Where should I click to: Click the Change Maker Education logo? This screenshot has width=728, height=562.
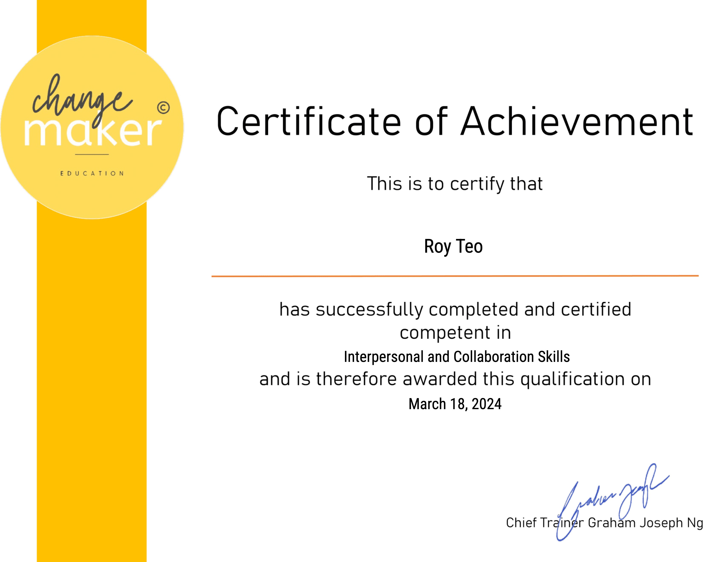(92, 127)
